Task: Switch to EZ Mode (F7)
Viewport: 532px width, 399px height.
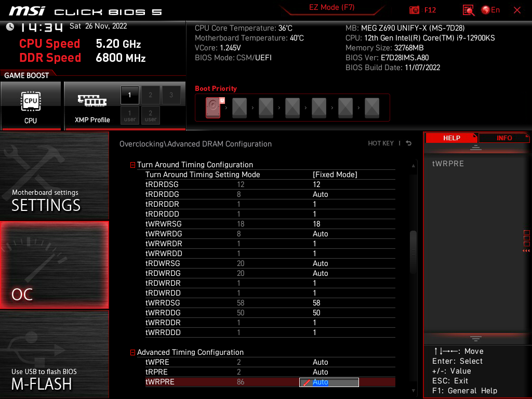Action: pyautogui.click(x=331, y=7)
